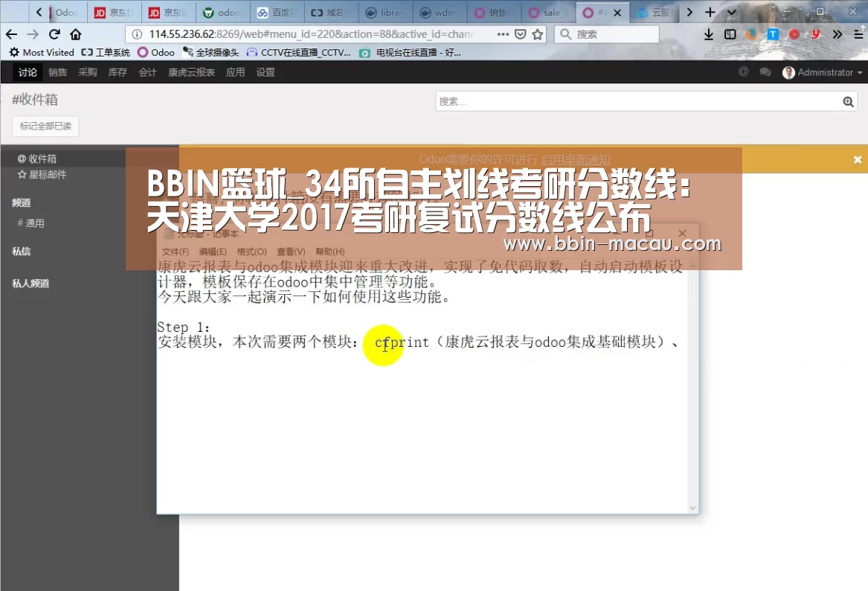
Task: Click the browser 搜索 search box
Action: tap(607, 34)
